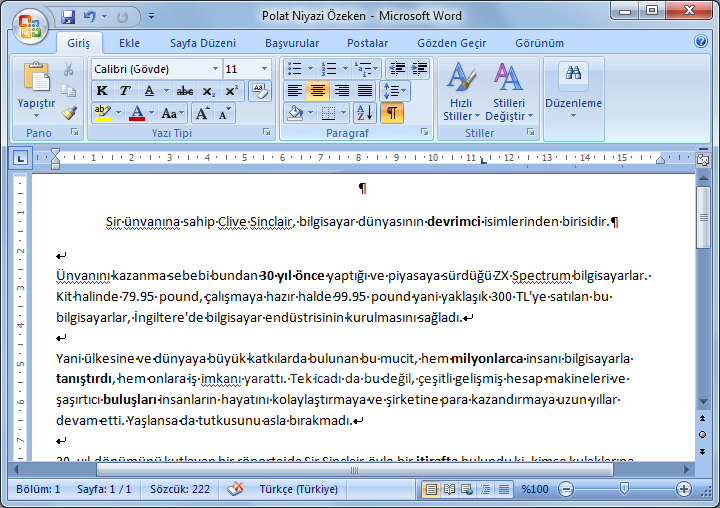Open Customize Quick Access Toolbar dropdown
Image resolution: width=720 pixels, height=508 pixels.
point(151,17)
